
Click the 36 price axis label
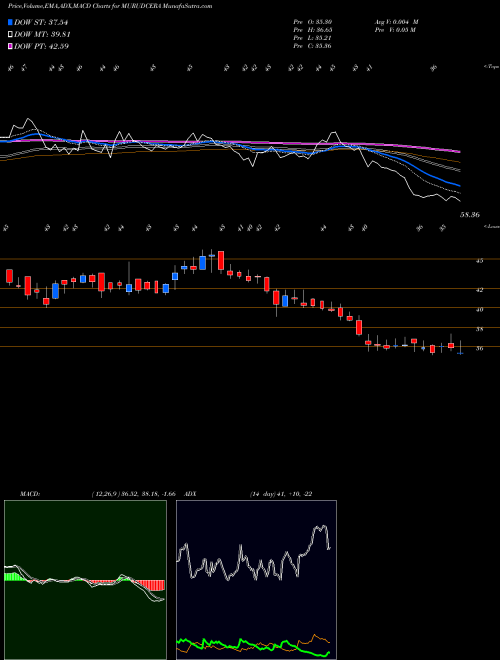pos(479,349)
